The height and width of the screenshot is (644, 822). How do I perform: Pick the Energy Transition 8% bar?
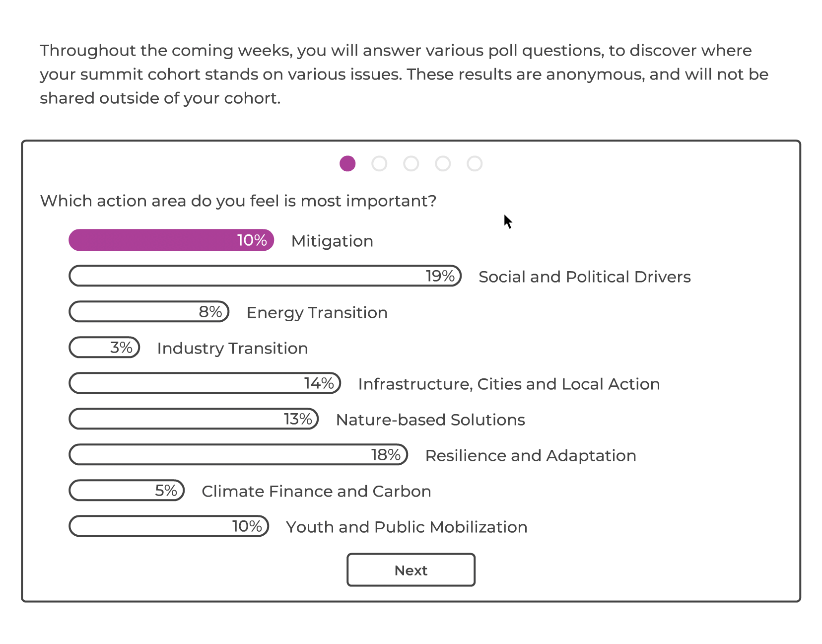point(149,312)
